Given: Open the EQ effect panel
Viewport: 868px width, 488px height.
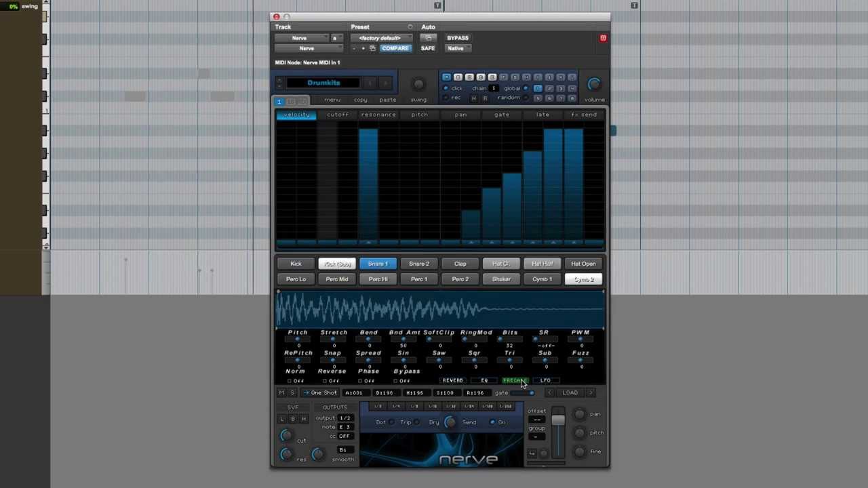Looking at the screenshot, I should tap(484, 381).
